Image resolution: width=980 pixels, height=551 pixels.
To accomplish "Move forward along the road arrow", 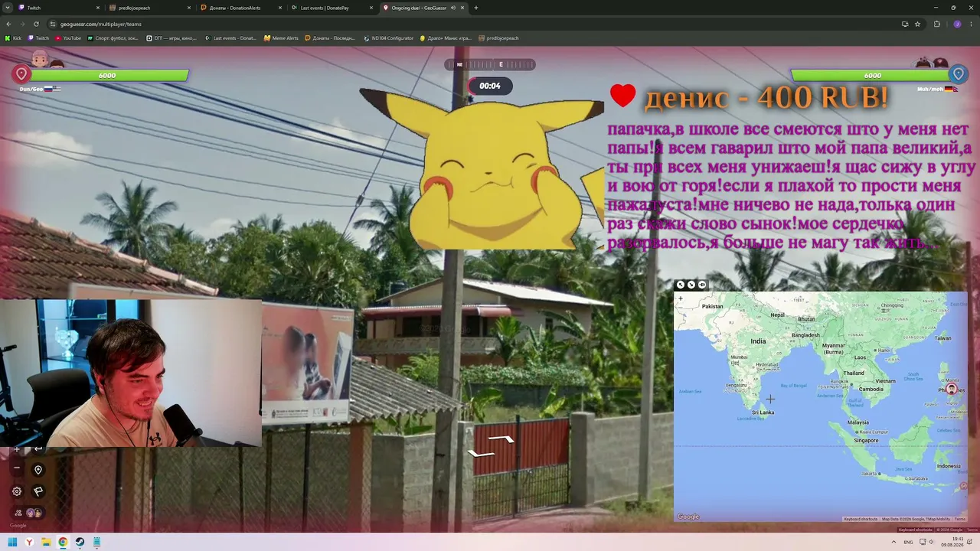I will tap(501, 439).
